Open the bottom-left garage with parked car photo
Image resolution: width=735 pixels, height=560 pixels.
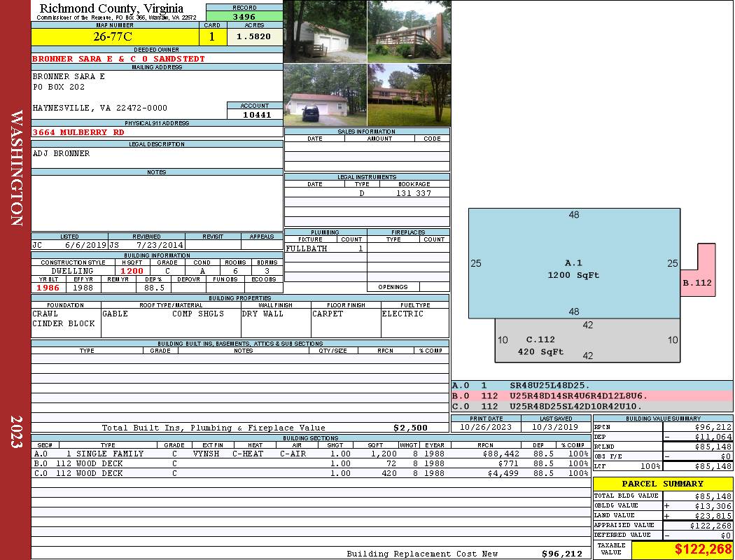[x=325, y=95]
